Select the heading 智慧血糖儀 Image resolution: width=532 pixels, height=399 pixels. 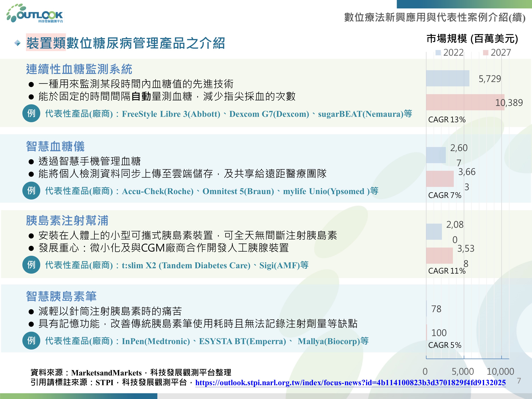(x=55, y=146)
